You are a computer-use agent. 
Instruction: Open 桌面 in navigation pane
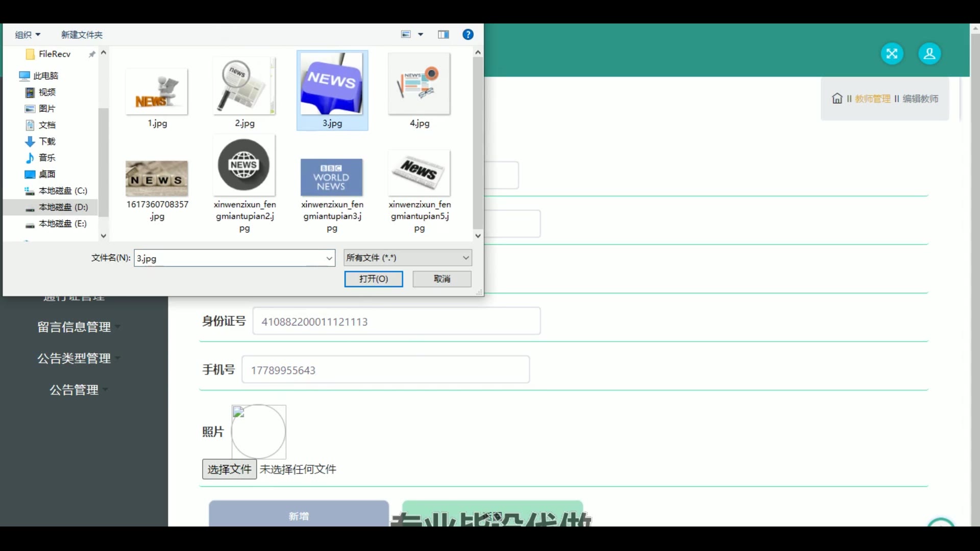point(47,174)
